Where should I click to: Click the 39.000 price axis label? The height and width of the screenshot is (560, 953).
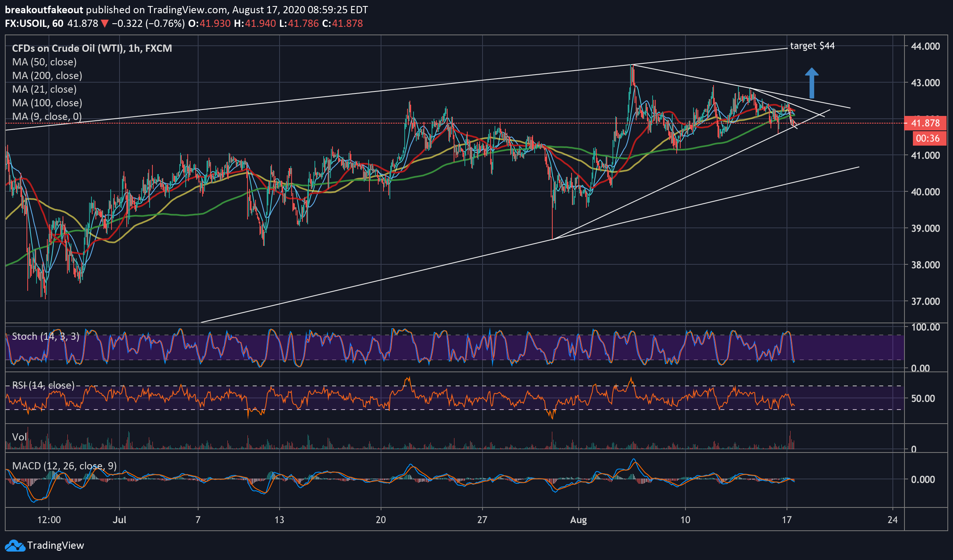925,229
